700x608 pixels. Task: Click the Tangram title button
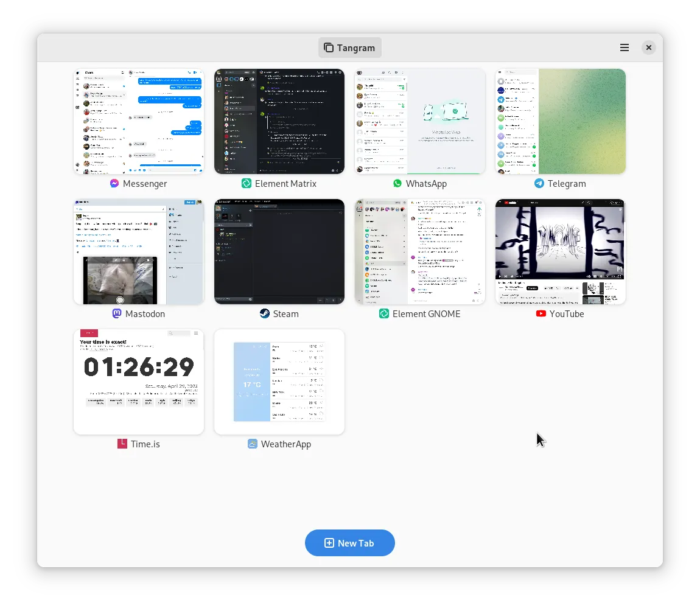[350, 47]
